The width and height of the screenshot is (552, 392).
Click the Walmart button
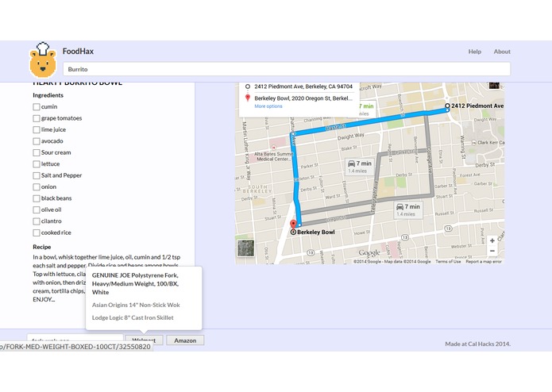[x=144, y=340]
